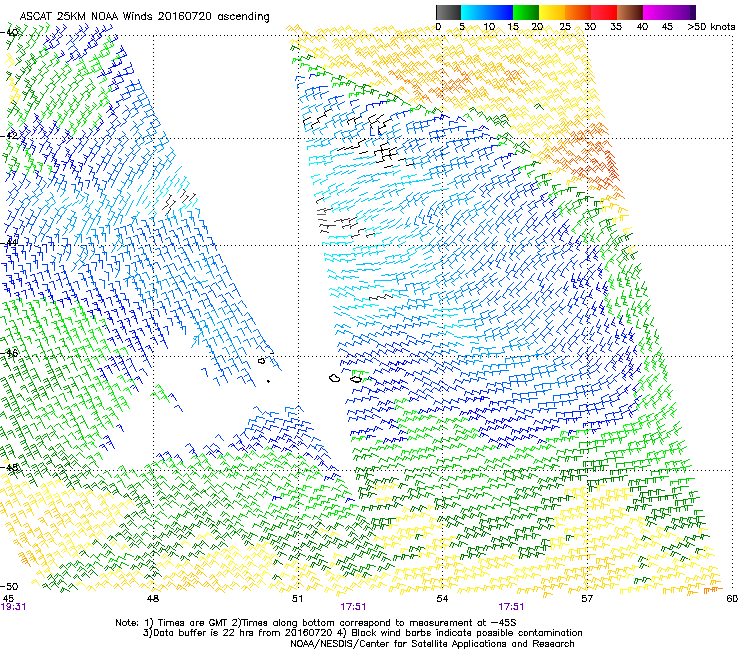The width and height of the screenshot is (740, 650).
Task: Click the '>50 knots' legend label
Action: [x=711, y=27]
